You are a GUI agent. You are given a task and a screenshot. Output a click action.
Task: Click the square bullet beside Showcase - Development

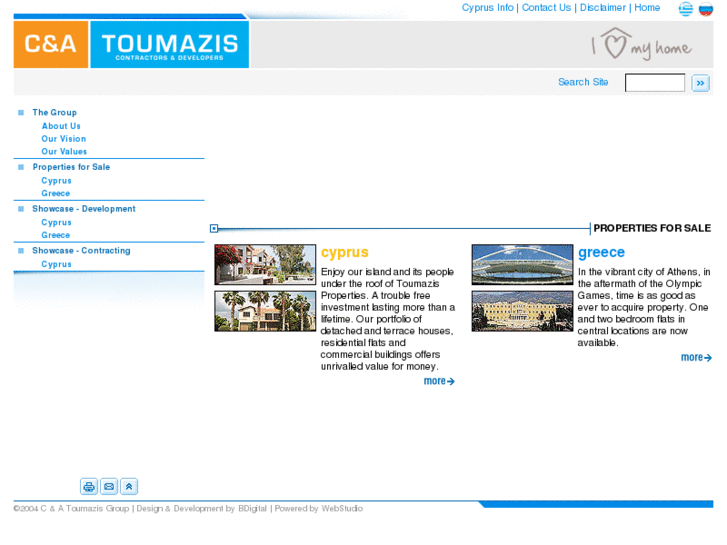21,209
